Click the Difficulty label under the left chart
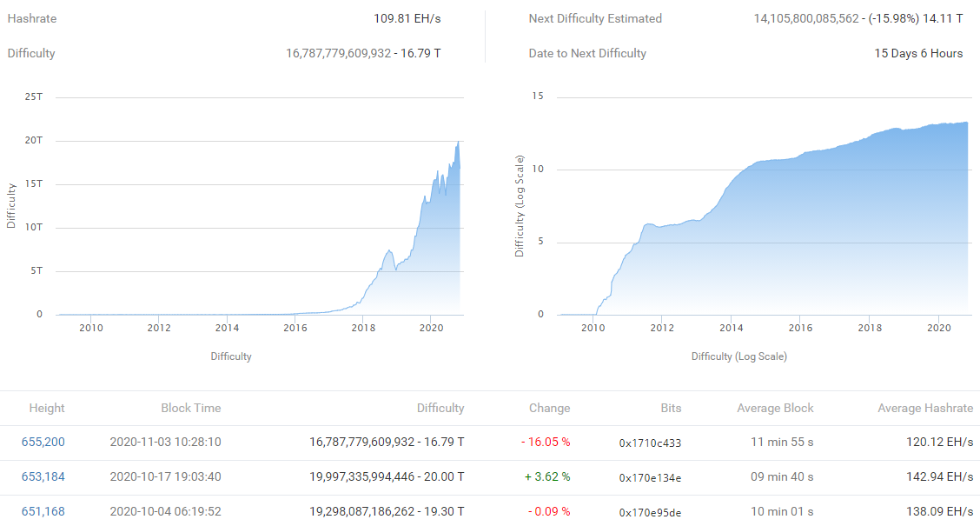This screenshot has height=526, width=980. (230, 356)
